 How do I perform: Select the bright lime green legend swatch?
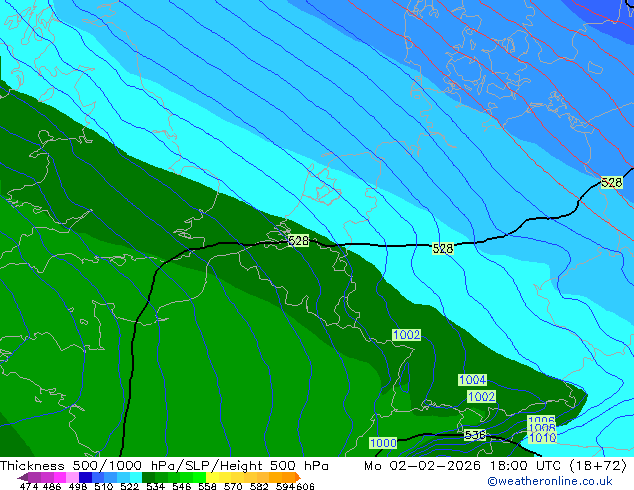coord(199,477)
